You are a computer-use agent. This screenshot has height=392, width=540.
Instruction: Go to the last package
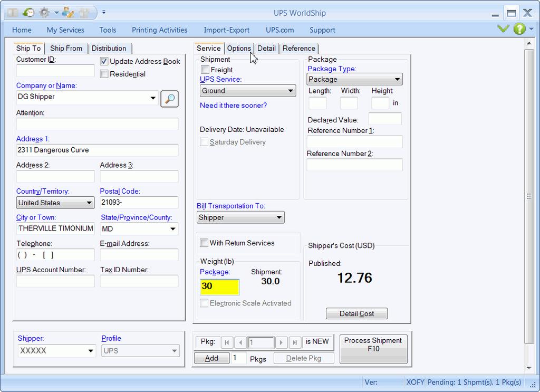[x=295, y=342]
